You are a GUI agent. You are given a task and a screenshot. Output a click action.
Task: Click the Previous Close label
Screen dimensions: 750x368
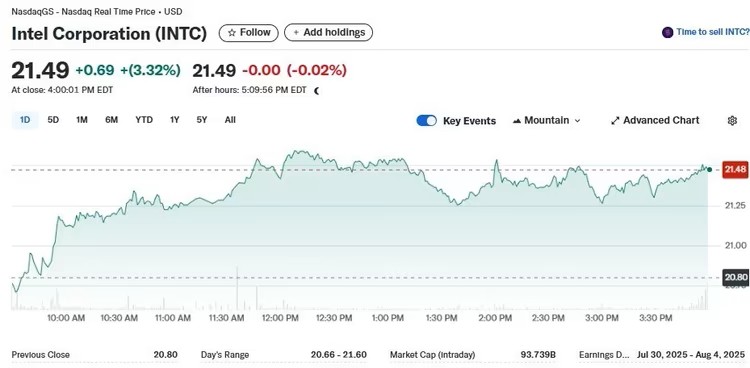pyautogui.click(x=41, y=355)
